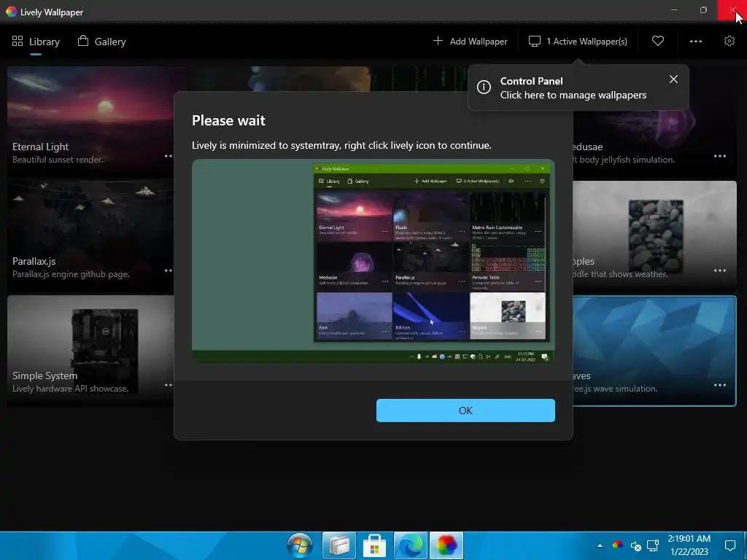
Task: Select the Parallax.js wallpaper thumbnail
Action: [x=90, y=236]
